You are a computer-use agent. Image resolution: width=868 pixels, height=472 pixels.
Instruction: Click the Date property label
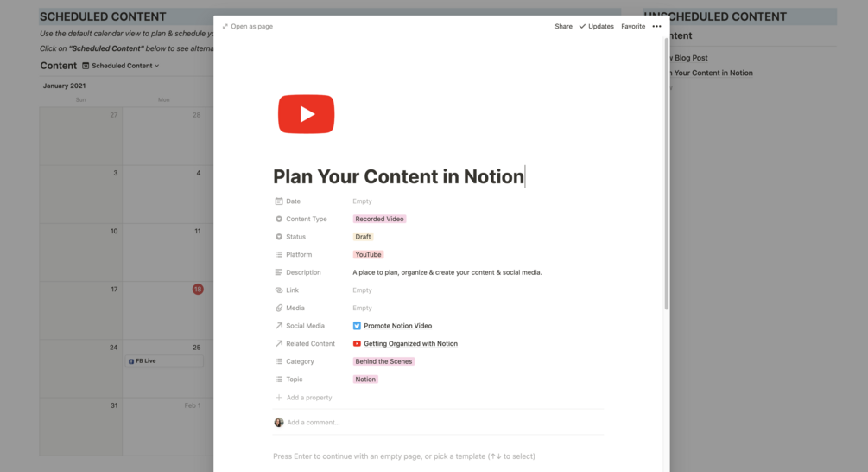pos(293,201)
